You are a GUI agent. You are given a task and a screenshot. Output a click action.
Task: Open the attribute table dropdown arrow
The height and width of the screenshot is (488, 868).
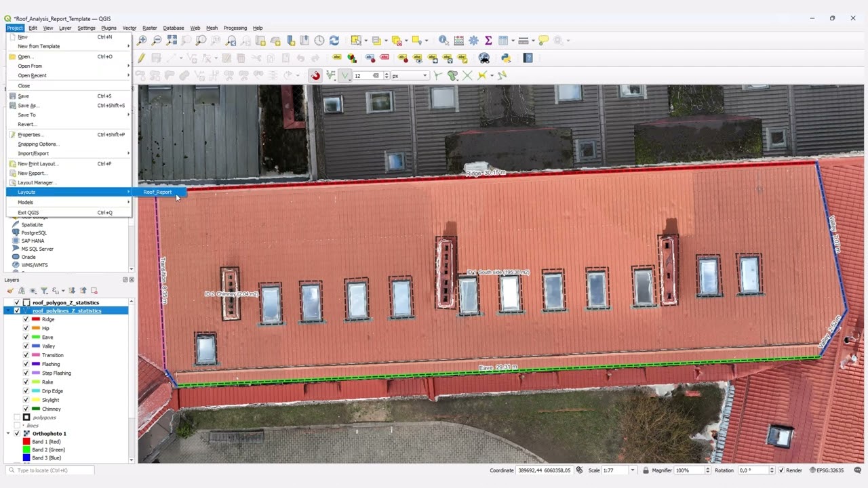(x=513, y=41)
